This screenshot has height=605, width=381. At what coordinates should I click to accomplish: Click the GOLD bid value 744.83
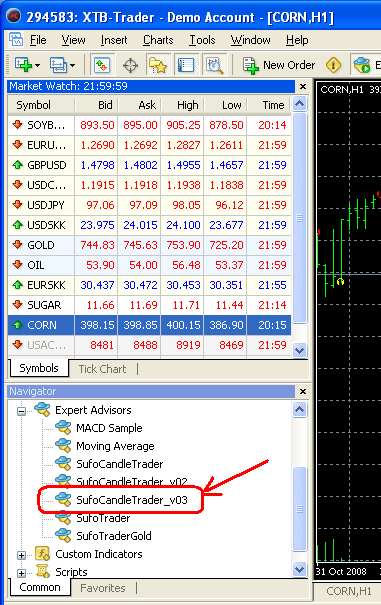pos(97,245)
